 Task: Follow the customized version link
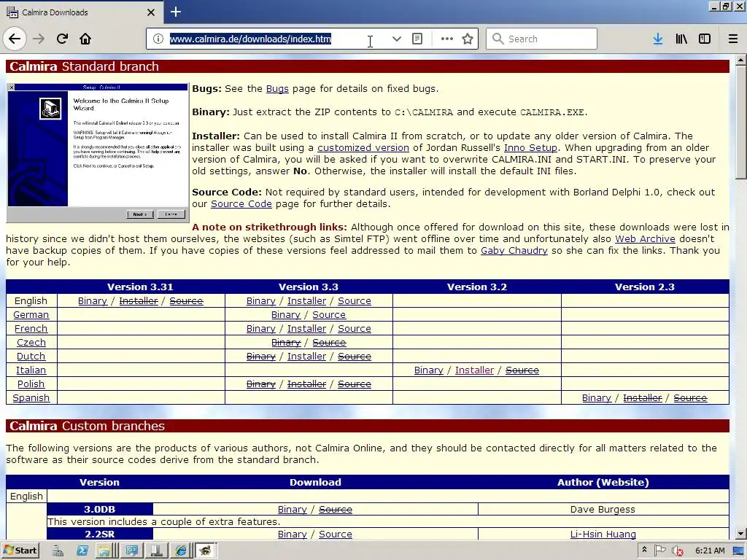point(363,147)
